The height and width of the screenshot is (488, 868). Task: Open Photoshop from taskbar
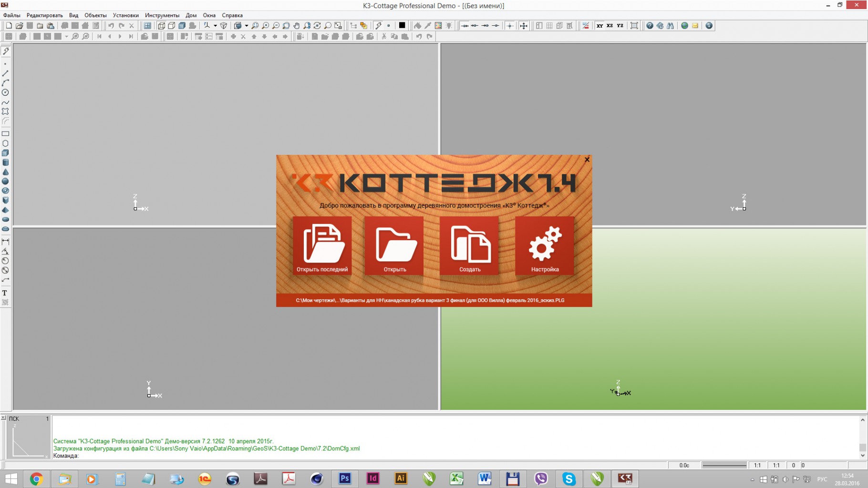coord(344,478)
